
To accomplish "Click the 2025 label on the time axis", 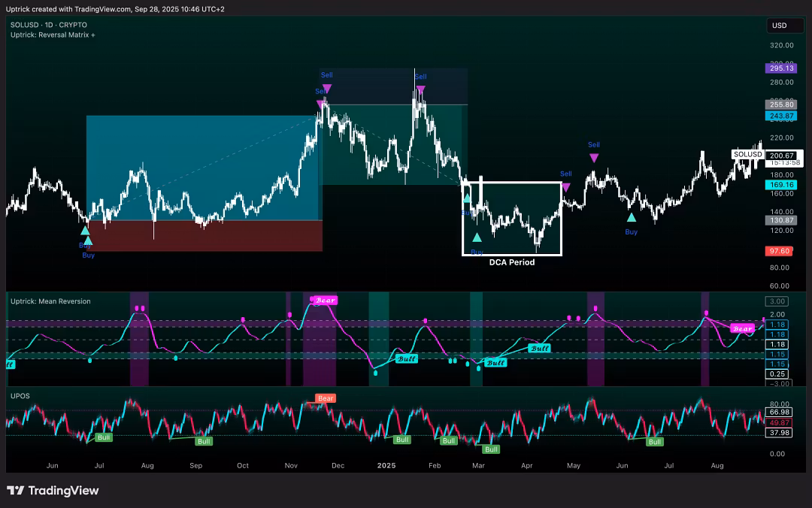I will tap(386, 466).
